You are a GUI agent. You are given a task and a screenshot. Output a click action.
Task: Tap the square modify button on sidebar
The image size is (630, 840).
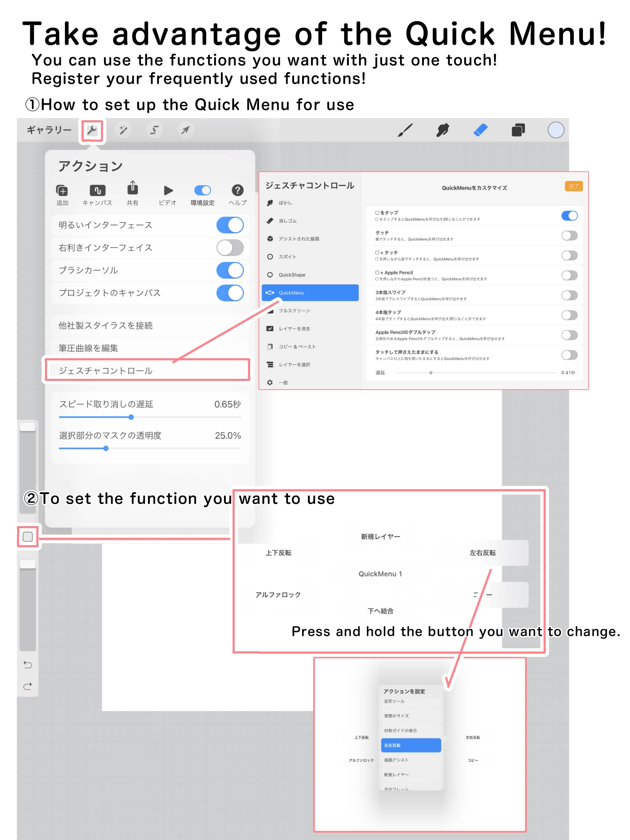point(28,537)
